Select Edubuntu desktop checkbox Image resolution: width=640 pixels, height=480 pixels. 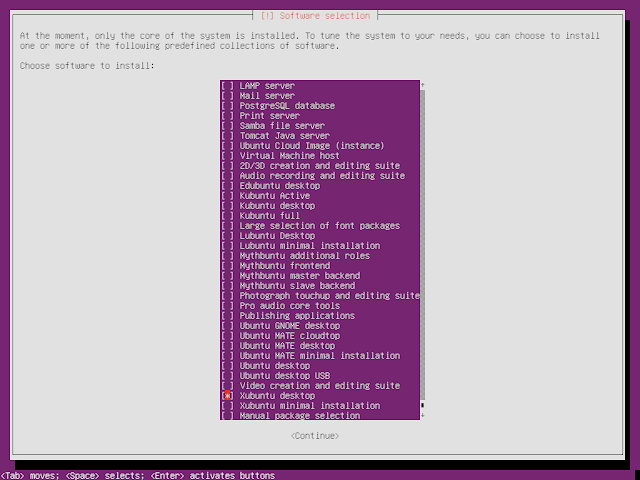click(227, 186)
